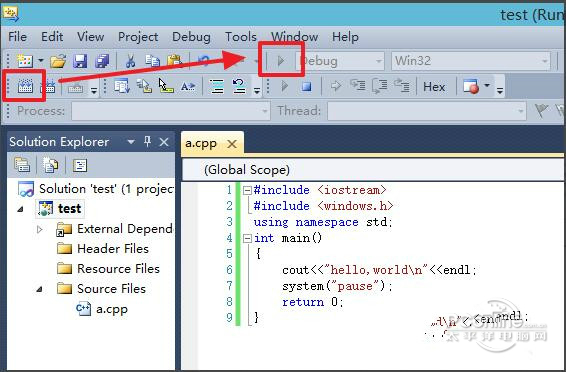Click Solution Explorer View Code icon
Screen dimensions: 566x372
click(x=79, y=166)
